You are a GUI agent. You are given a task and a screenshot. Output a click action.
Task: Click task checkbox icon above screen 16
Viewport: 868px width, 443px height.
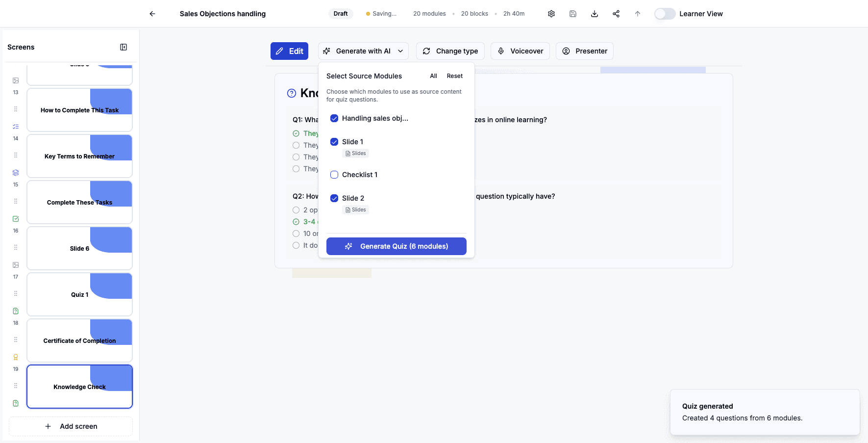pos(16,219)
